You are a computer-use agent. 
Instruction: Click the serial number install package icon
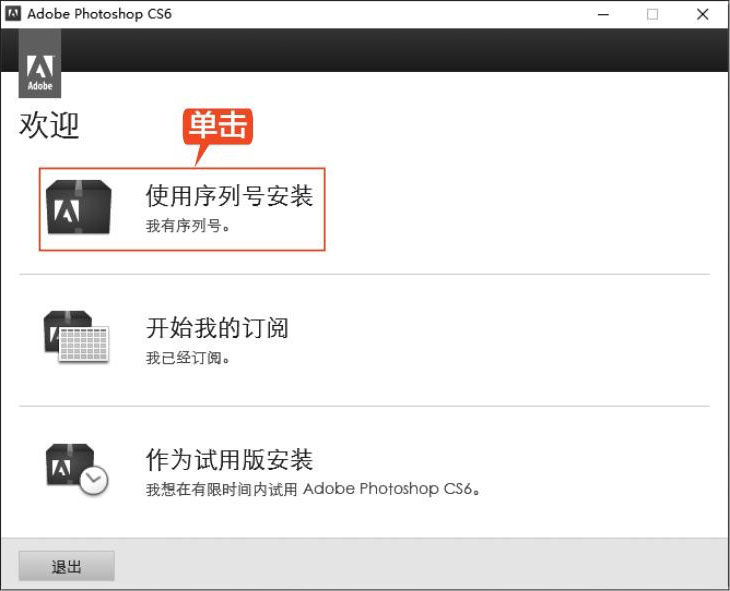[x=79, y=207]
